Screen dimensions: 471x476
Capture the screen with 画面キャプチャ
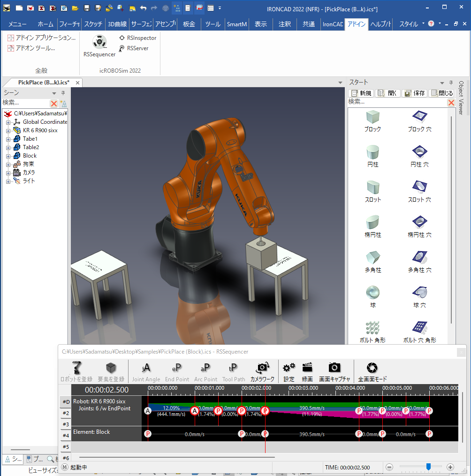point(334,371)
